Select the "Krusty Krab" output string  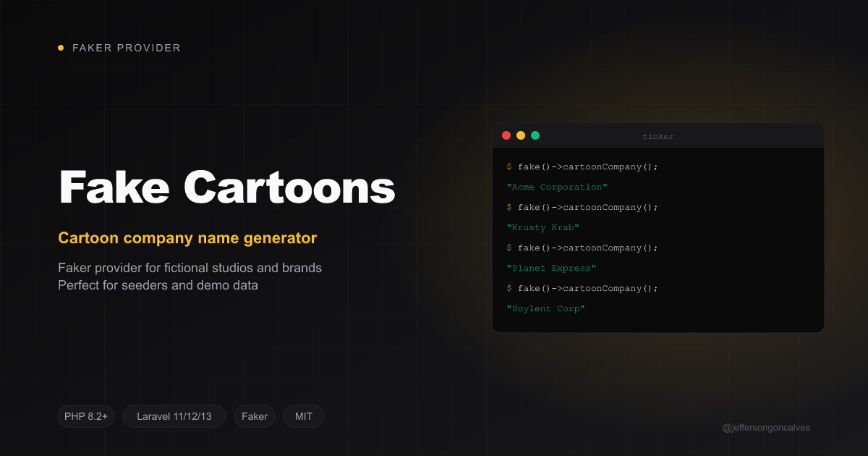(x=543, y=227)
